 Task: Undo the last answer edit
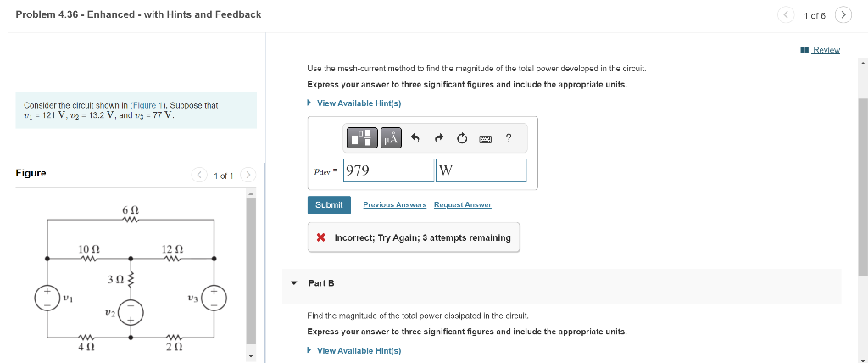pos(415,138)
